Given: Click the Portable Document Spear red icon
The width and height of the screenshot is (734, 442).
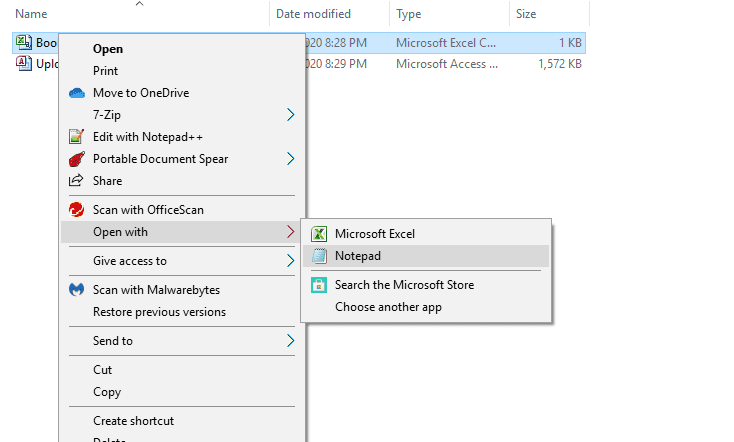Looking at the screenshot, I should (x=77, y=159).
